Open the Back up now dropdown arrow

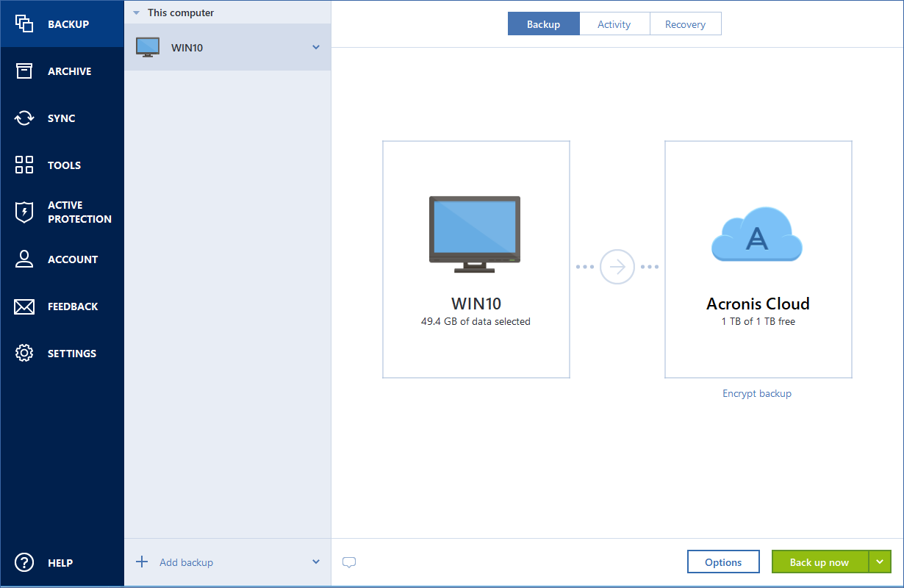[x=880, y=562]
